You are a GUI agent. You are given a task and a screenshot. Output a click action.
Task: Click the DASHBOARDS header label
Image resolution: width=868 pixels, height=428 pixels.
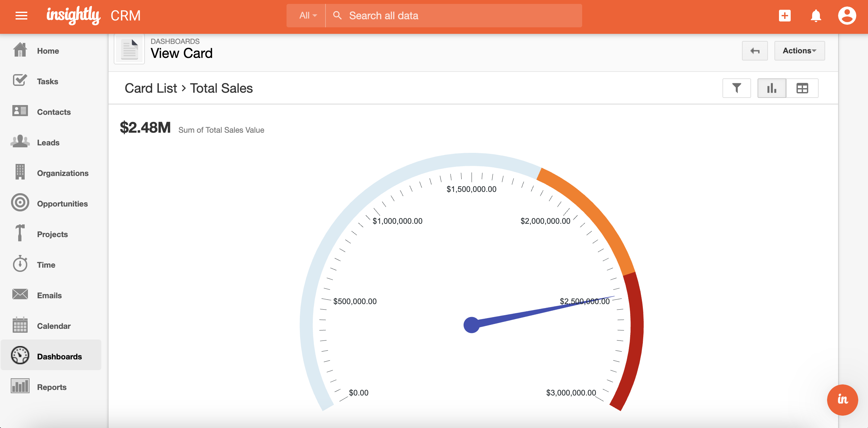click(175, 42)
